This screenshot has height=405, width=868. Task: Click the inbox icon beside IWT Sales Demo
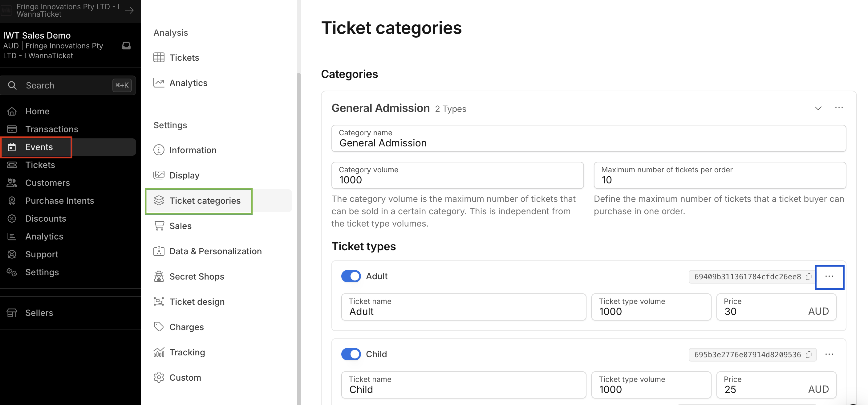tap(126, 46)
